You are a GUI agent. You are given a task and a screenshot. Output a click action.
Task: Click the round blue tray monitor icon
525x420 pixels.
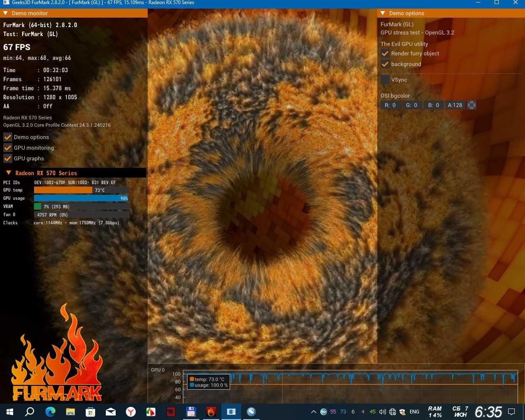(324, 412)
